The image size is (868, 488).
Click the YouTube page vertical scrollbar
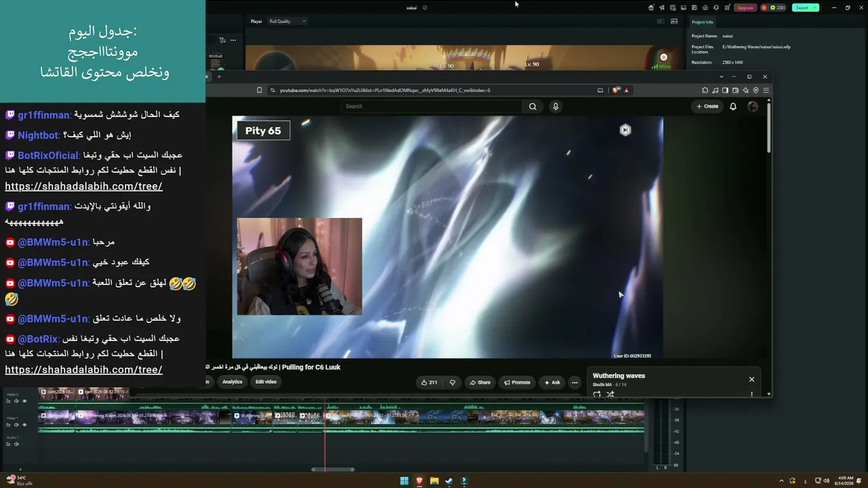[769, 126]
